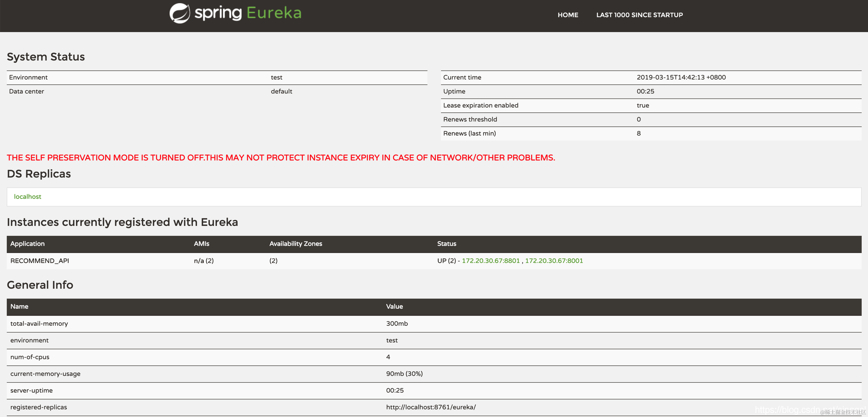This screenshot has width=868, height=417.
Task: Click the General Info heading
Action: click(x=40, y=285)
